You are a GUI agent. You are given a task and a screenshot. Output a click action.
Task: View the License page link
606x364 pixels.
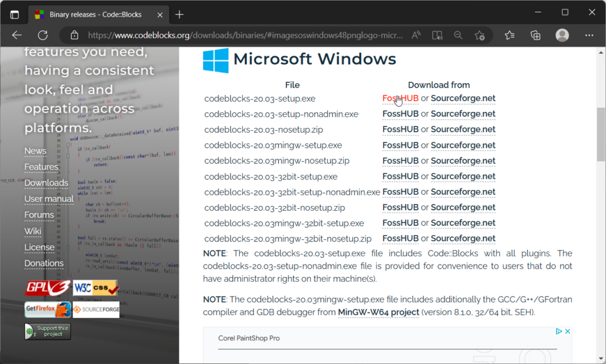tap(40, 247)
